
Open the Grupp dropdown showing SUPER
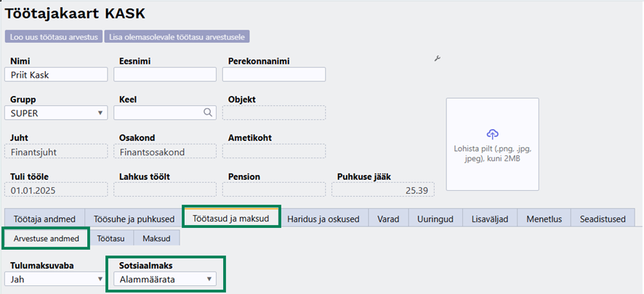click(56, 113)
